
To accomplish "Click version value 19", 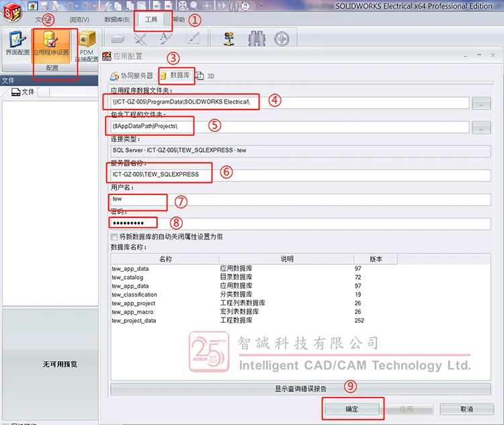I will [x=358, y=295].
